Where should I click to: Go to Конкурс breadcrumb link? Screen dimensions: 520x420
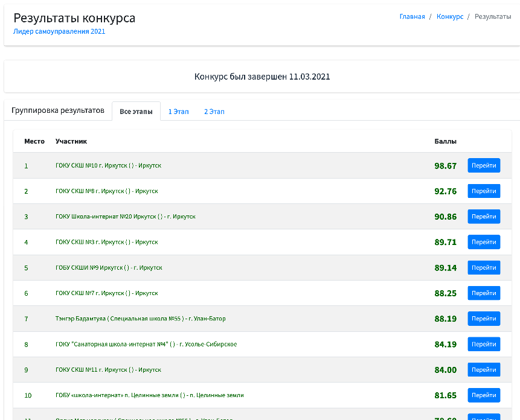pyautogui.click(x=450, y=16)
